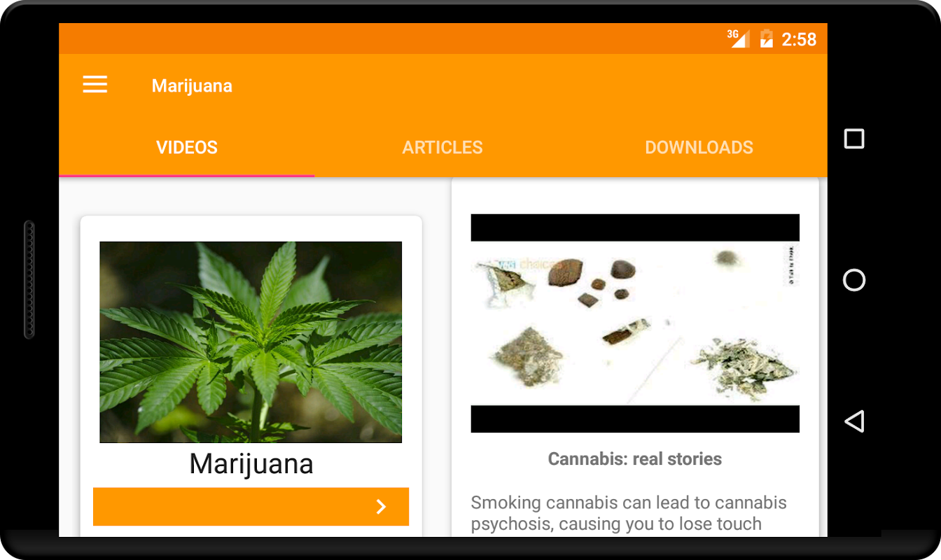The height and width of the screenshot is (560, 941).
Task: Click the clock showing 2:58
Action: click(x=799, y=39)
